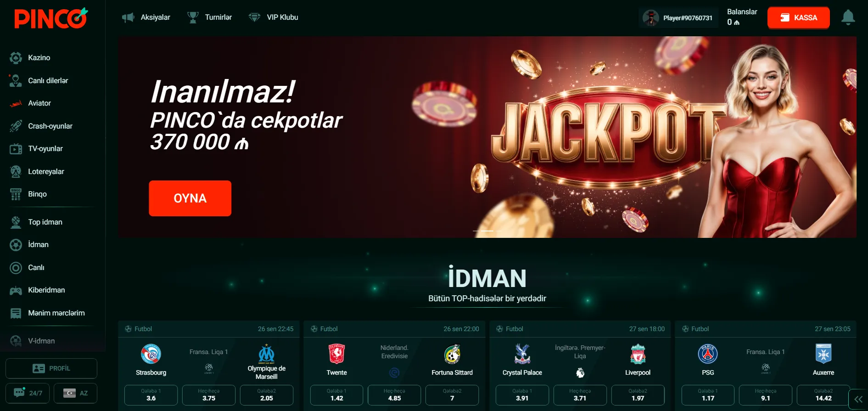This screenshot has height=411, width=868.
Task: Open 24/7 support chat
Action: (28, 393)
